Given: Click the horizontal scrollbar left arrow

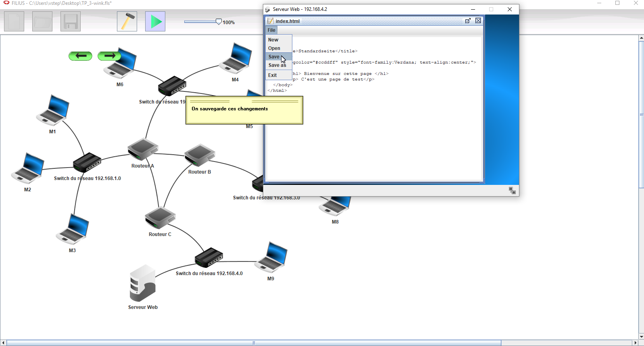Looking at the screenshot, I should [x=3, y=343].
